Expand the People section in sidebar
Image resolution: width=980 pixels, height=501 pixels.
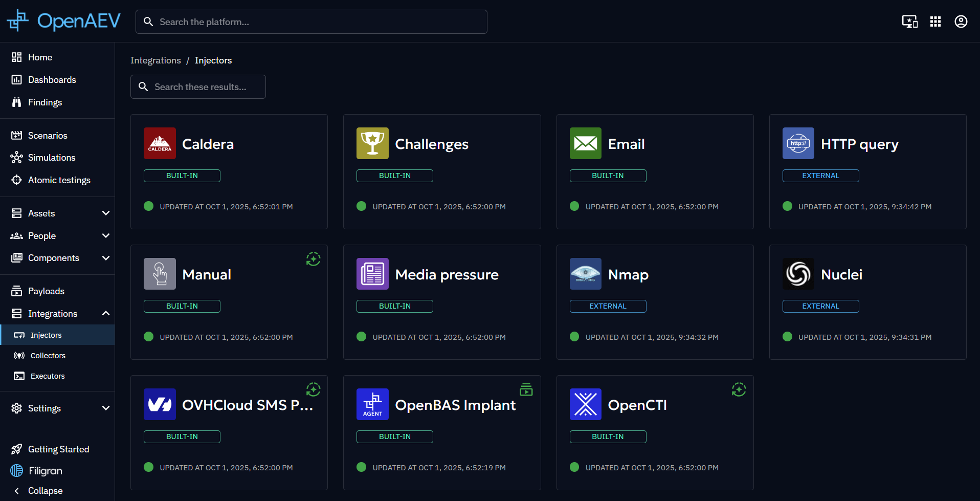pyautogui.click(x=106, y=236)
